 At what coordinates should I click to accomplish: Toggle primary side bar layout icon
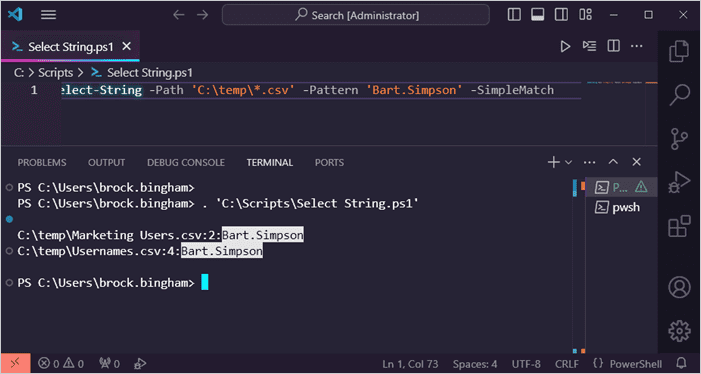pos(514,15)
